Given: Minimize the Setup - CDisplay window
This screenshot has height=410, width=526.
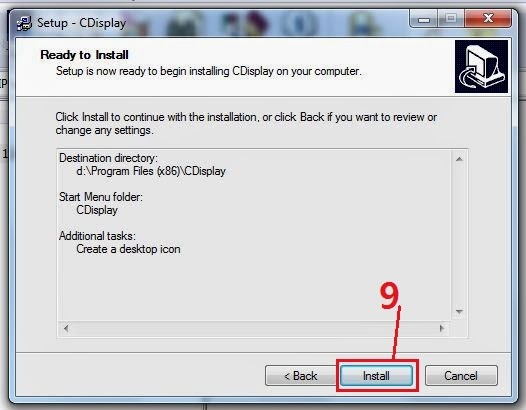Looking at the screenshot, I should (x=423, y=19).
